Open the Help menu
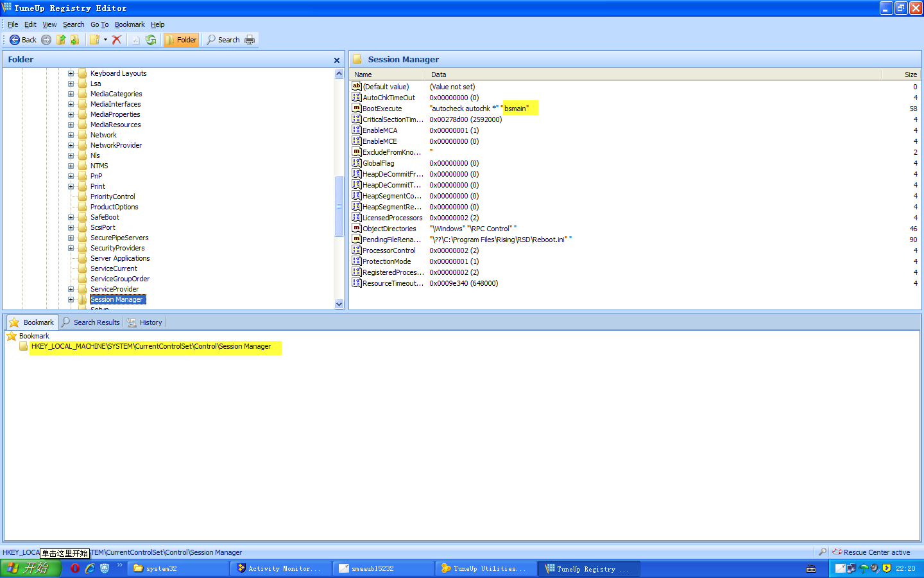Image resolution: width=924 pixels, height=578 pixels. point(158,24)
